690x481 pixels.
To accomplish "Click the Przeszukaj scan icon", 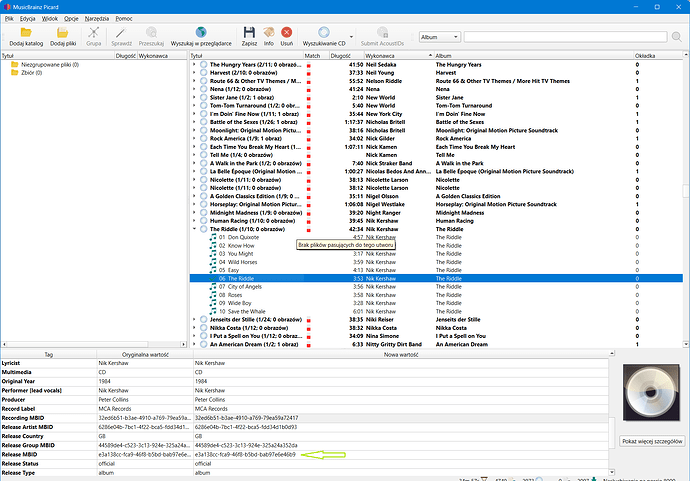I will tap(151, 33).
